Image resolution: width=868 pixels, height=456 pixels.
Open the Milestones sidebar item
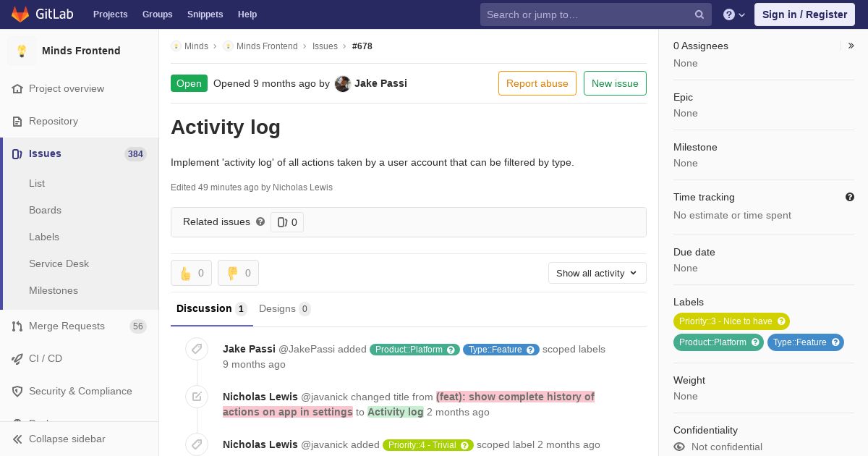tap(54, 291)
